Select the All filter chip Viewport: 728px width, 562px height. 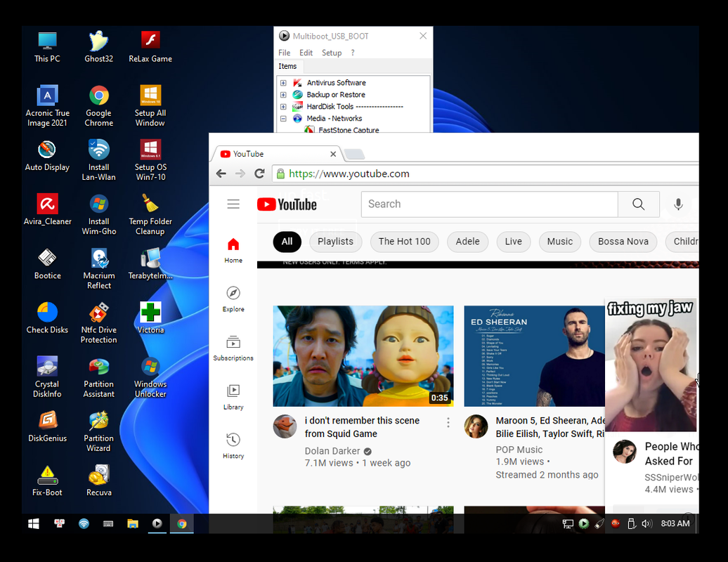287,242
